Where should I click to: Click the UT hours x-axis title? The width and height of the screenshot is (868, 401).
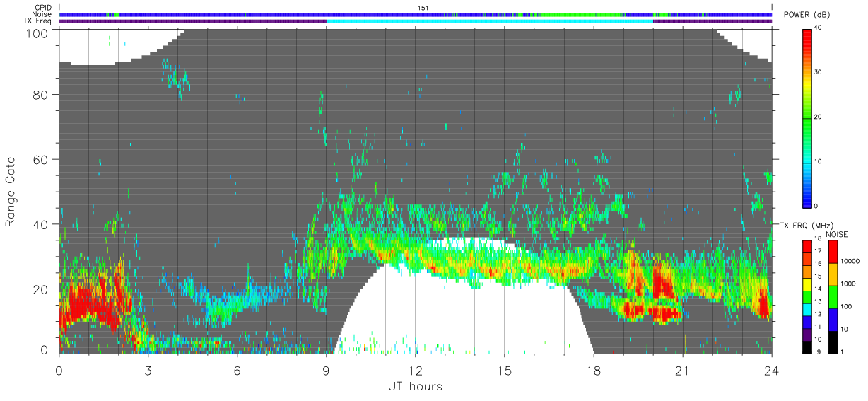(415, 386)
